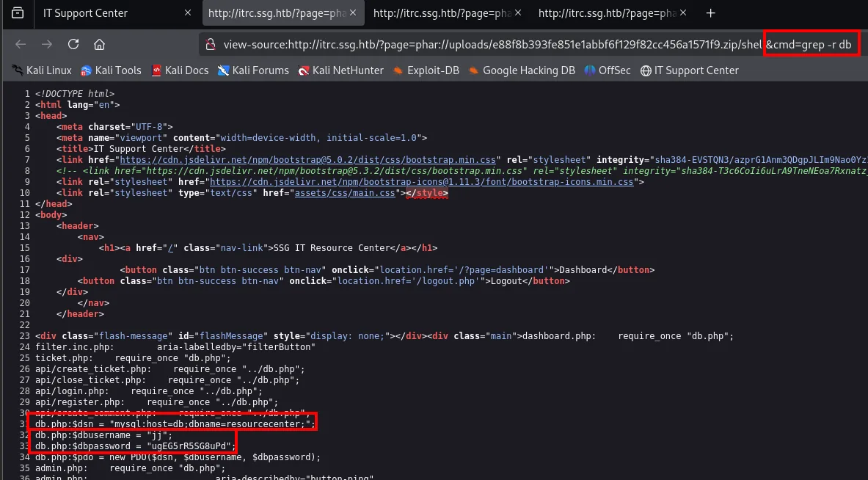Open the OffSec bookmark
The image size is (868, 480).
608,70
